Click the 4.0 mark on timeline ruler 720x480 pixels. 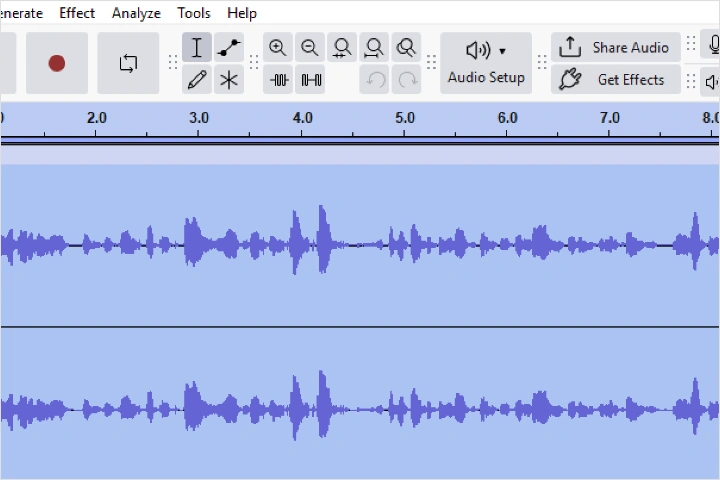pyautogui.click(x=302, y=118)
